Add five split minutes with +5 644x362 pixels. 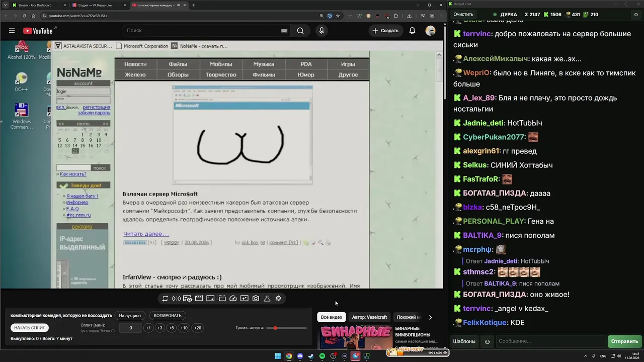click(172, 328)
